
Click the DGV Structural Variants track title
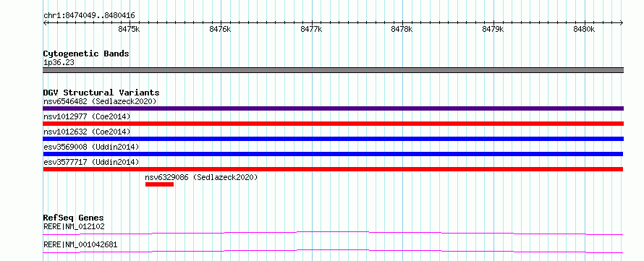coord(101,93)
